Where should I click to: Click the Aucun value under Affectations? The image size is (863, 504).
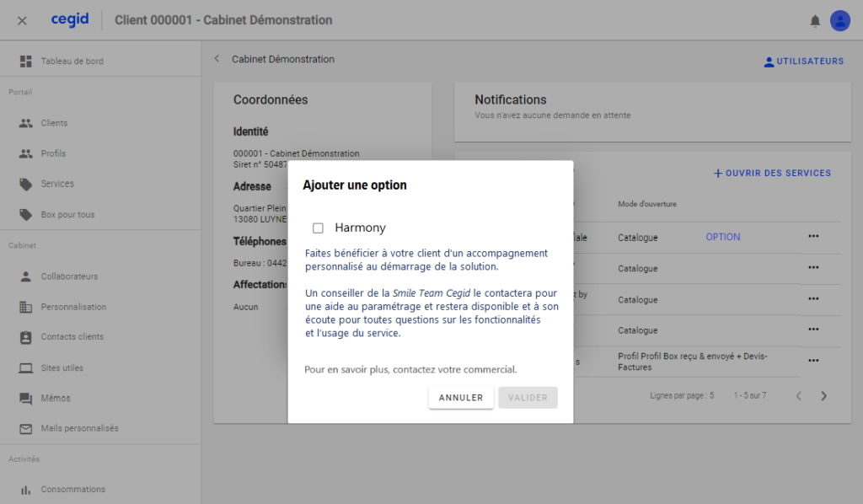click(x=245, y=307)
